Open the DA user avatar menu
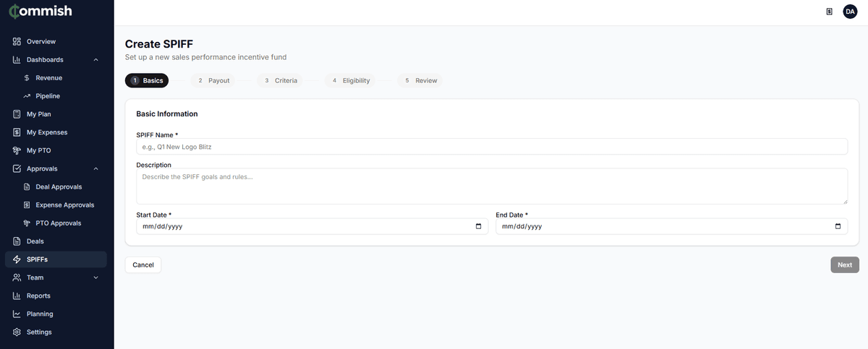The image size is (868, 349). click(x=850, y=12)
